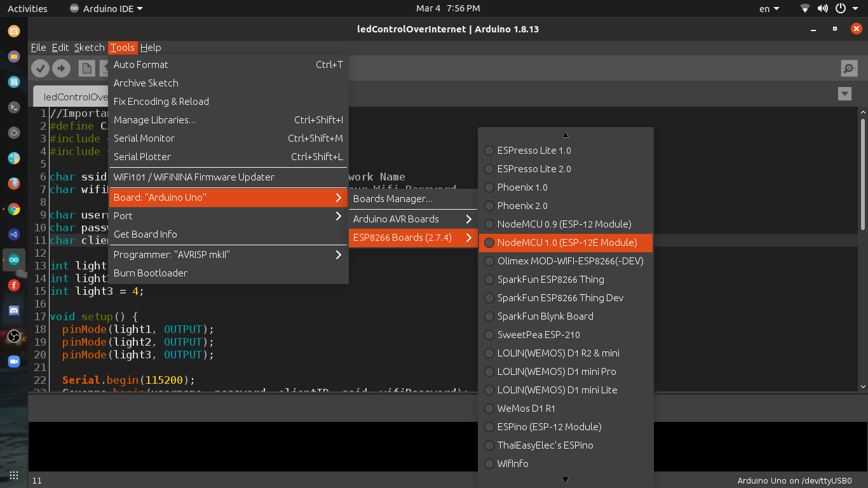868x488 pixels.
Task: Select ESPresso Lite 1.0 board
Action: coord(566,151)
